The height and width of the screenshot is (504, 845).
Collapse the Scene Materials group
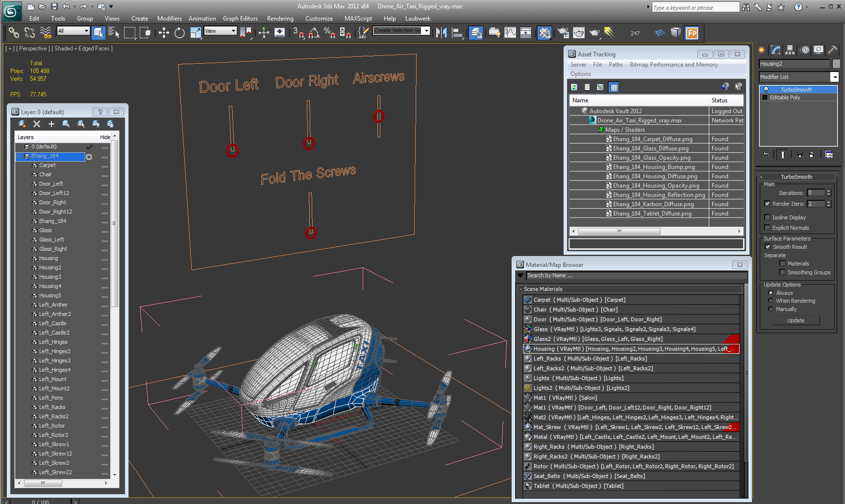click(x=520, y=289)
